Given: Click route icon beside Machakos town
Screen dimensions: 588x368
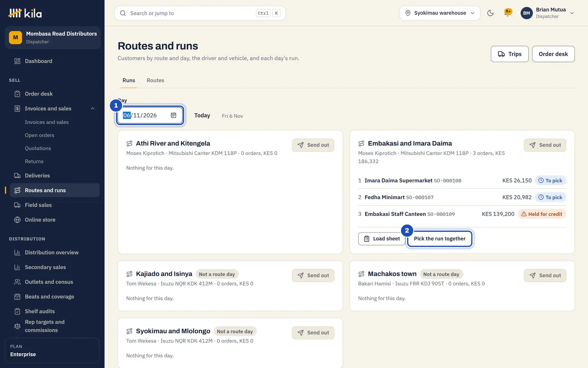Looking at the screenshot, I should pos(361,274).
